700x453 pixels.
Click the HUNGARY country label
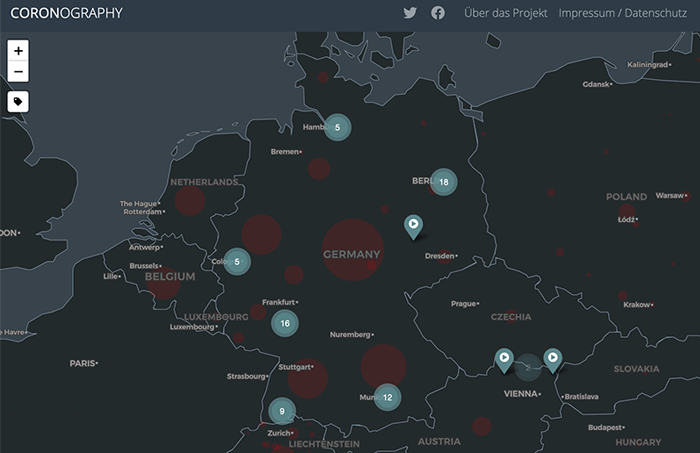638,442
